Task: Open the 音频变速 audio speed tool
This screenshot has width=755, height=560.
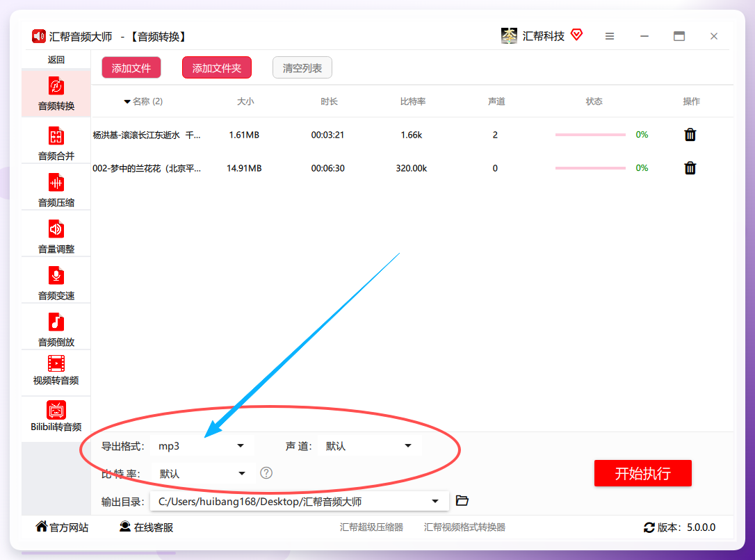Action: (56, 283)
